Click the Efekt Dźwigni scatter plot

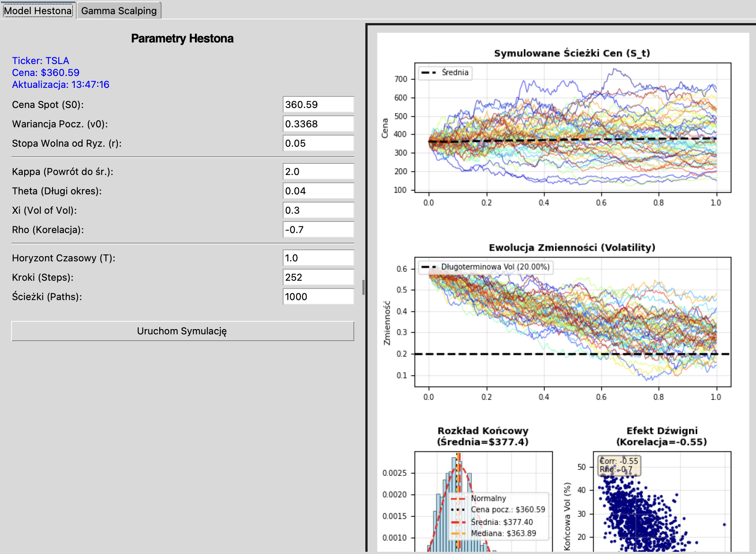coord(662,502)
